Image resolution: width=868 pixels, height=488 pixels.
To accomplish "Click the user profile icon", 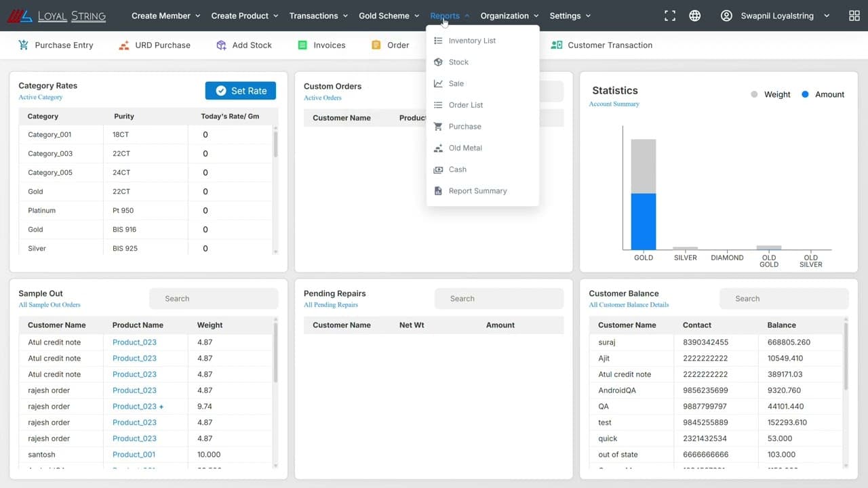I will (x=726, y=15).
